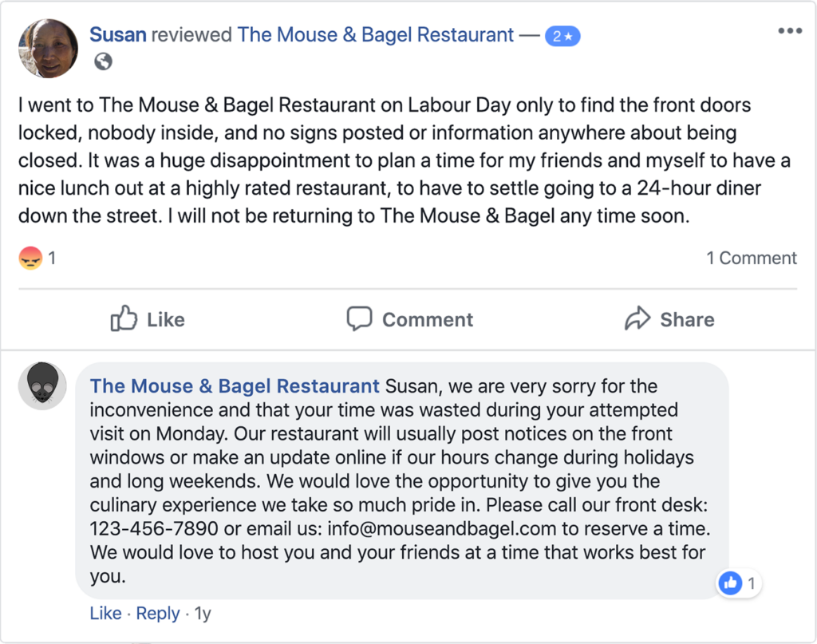The width and height of the screenshot is (817, 644).
Task: Click the Comment speech bubble icon
Action: coord(359,319)
